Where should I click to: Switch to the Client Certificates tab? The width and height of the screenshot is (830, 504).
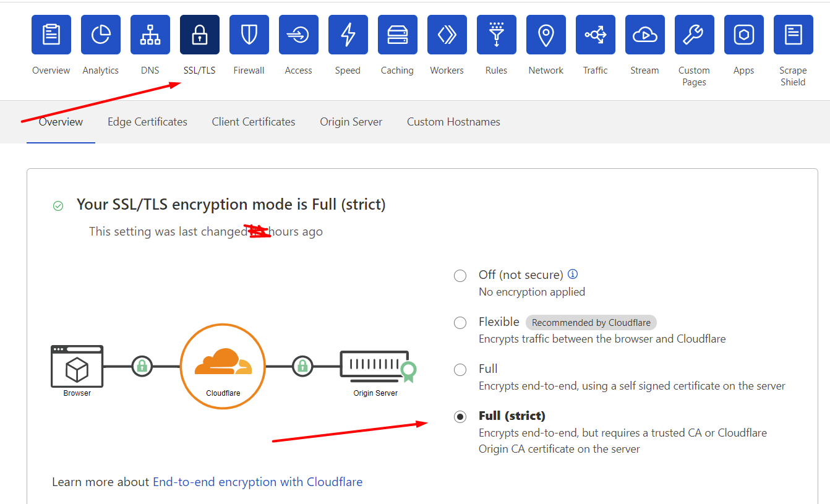click(254, 122)
